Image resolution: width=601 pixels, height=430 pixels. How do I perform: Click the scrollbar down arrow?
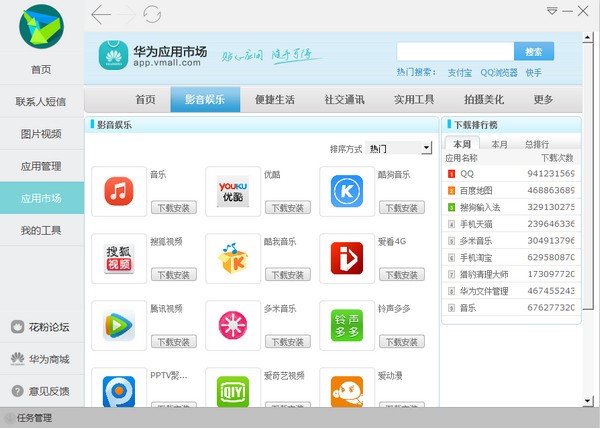pyautogui.click(x=588, y=401)
